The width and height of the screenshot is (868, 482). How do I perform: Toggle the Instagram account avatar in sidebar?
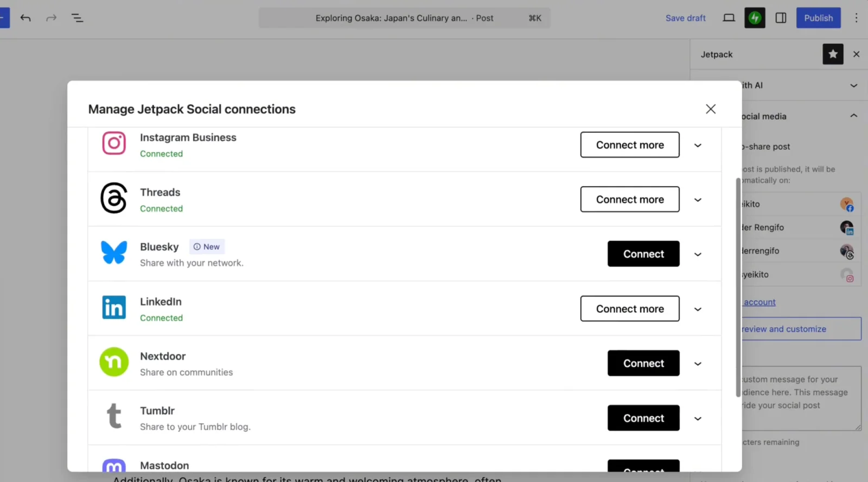847,275
